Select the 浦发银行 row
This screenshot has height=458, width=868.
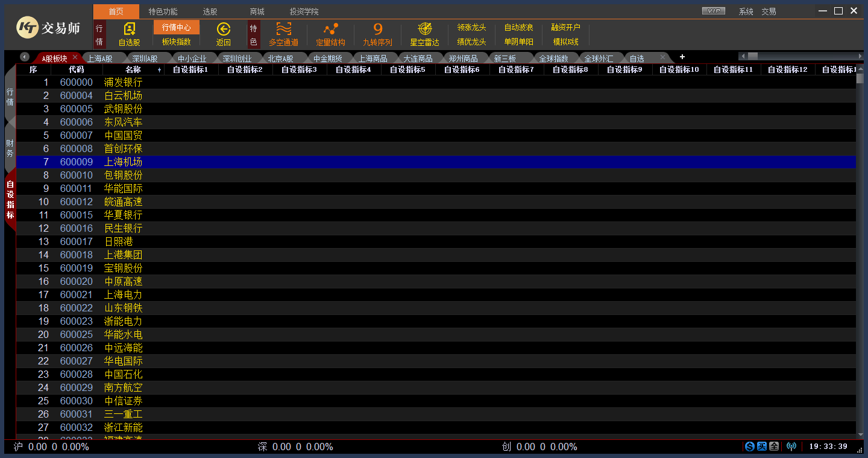[x=436, y=83]
